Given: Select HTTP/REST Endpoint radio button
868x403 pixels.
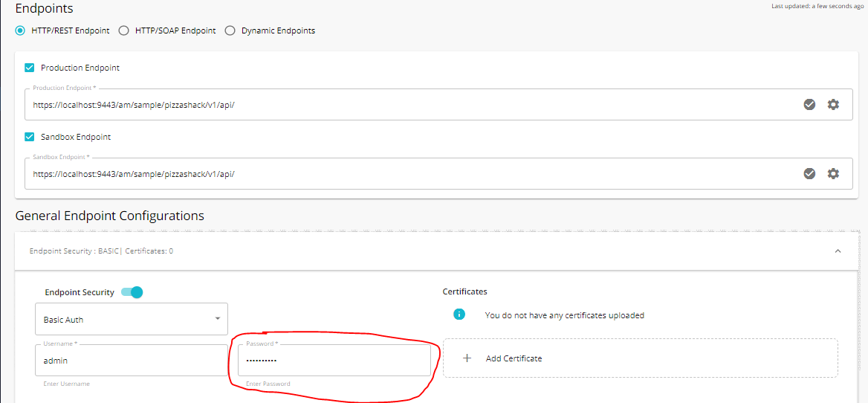Looking at the screenshot, I should coord(21,30).
